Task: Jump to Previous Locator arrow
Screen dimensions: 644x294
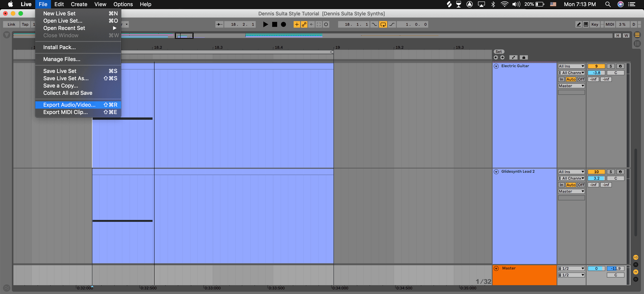Action: click(496, 57)
